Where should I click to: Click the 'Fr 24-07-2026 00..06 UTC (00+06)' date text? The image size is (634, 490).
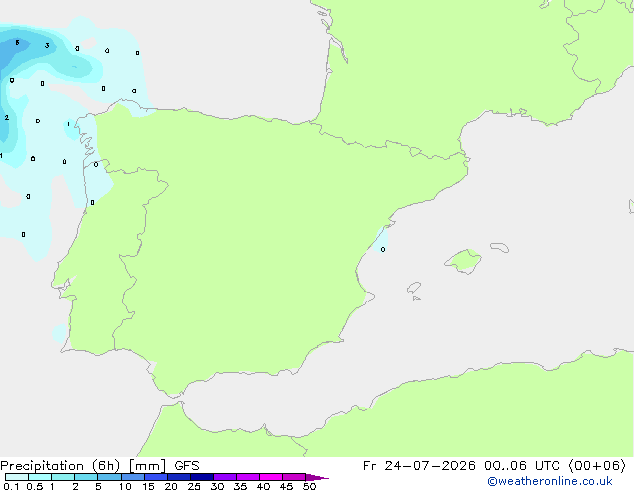(x=494, y=465)
